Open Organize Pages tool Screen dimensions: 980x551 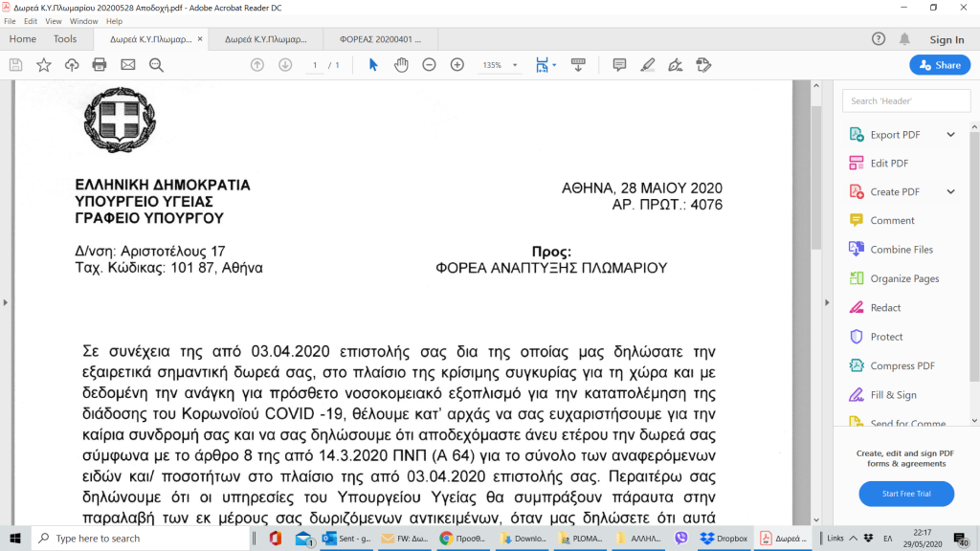click(904, 278)
